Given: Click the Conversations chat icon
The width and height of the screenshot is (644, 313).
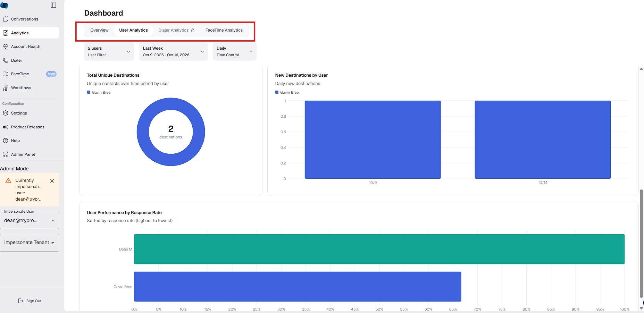Looking at the screenshot, I should tap(6, 19).
